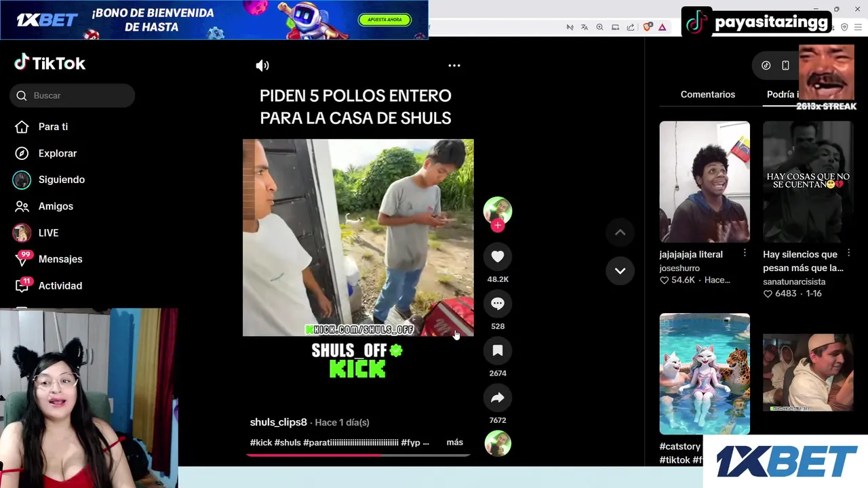Open shuls_clips8 profile link
This screenshot has width=868, height=488.
tap(279, 422)
